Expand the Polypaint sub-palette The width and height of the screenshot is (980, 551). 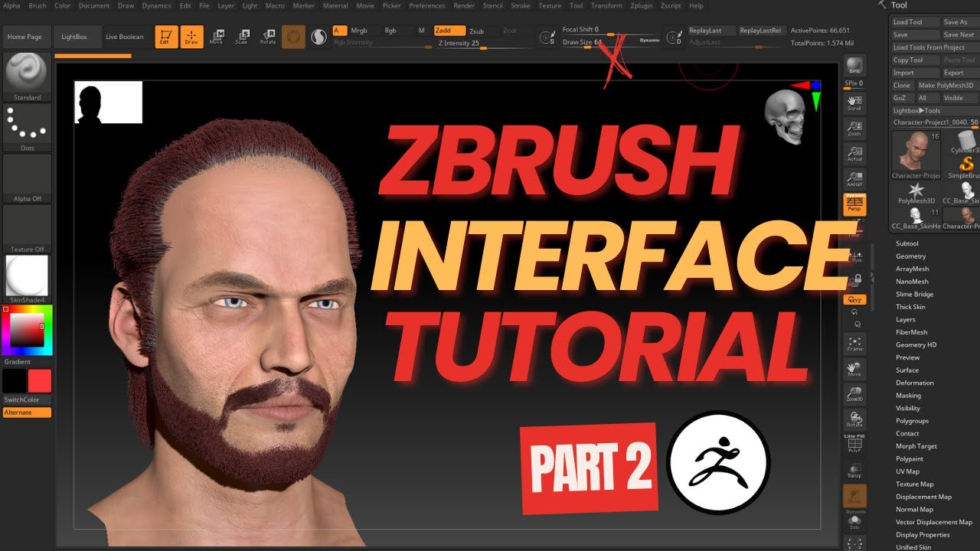pos(910,458)
